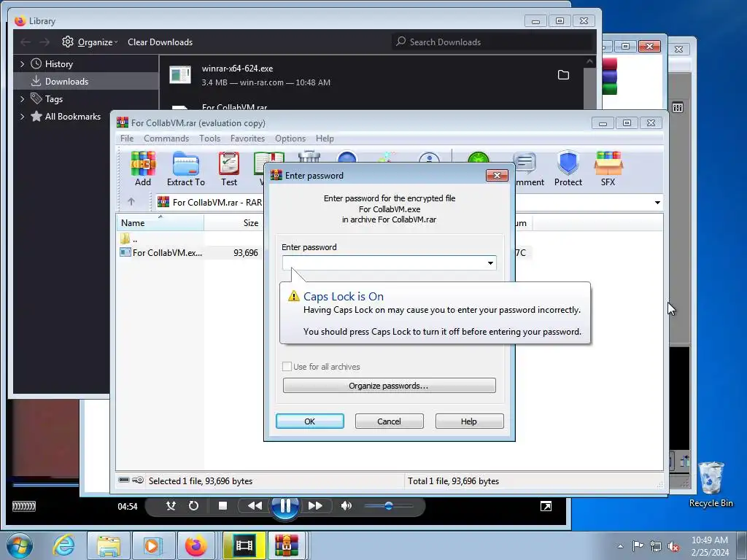
Task: Click the drive icon in WinRAR status bar
Action: pyautogui.click(x=124, y=480)
